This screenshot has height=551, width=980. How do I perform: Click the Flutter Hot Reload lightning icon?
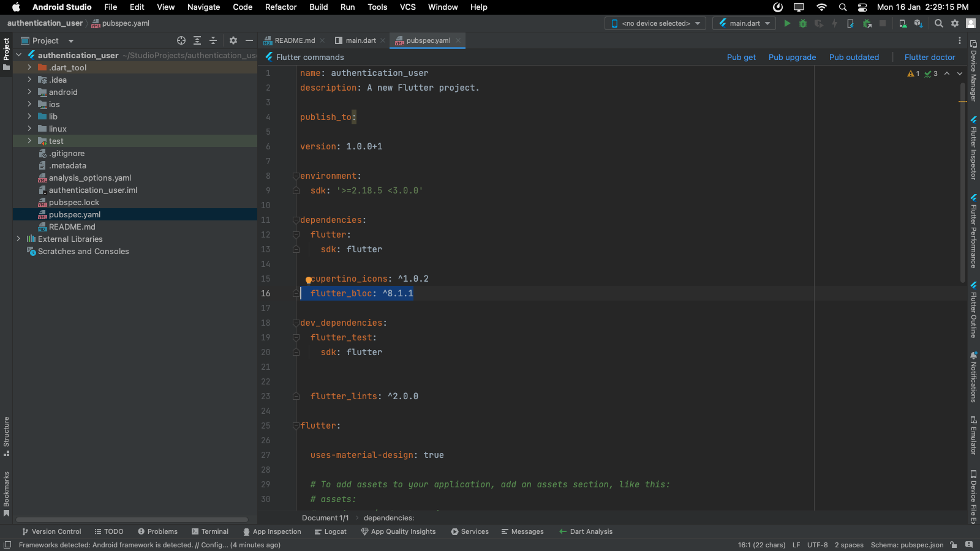coord(834,23)
